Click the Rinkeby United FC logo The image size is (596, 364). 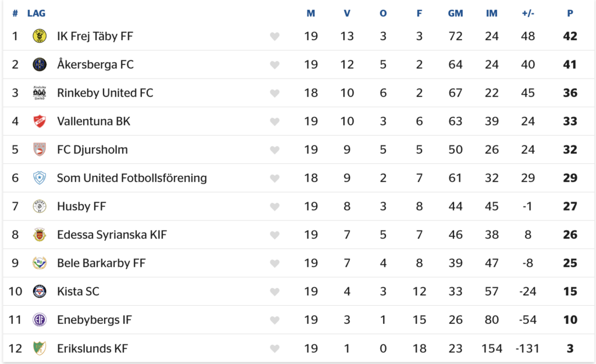tap(40, 93)
